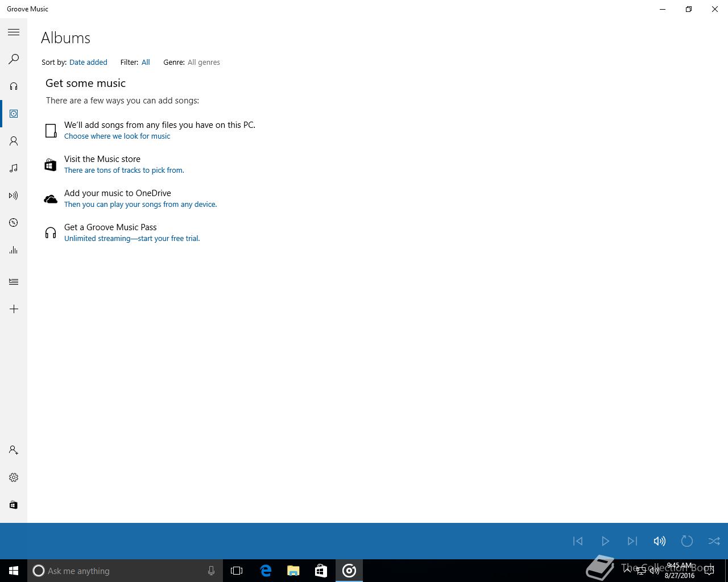Viewport: 728px width, 582px height.
Task: Open the Filter All dropdown
Action: [x=146, y=63]
